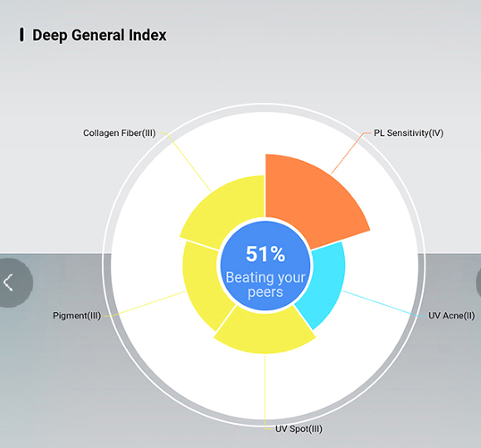Click the UV Spot(III) label
The height and width of the screenshot is (448, 481).
click(x=299, y=429)
